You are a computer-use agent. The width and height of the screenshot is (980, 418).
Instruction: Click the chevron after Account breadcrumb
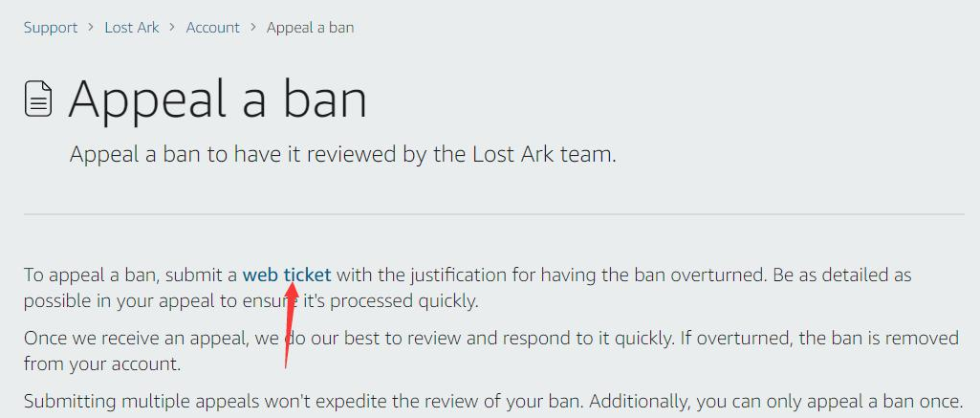(x=253, y=28)
